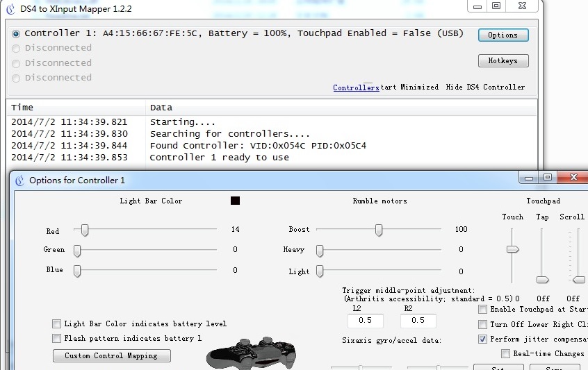
Task: Enable Touchpad at Start checkbox
Action: (483, 310)
